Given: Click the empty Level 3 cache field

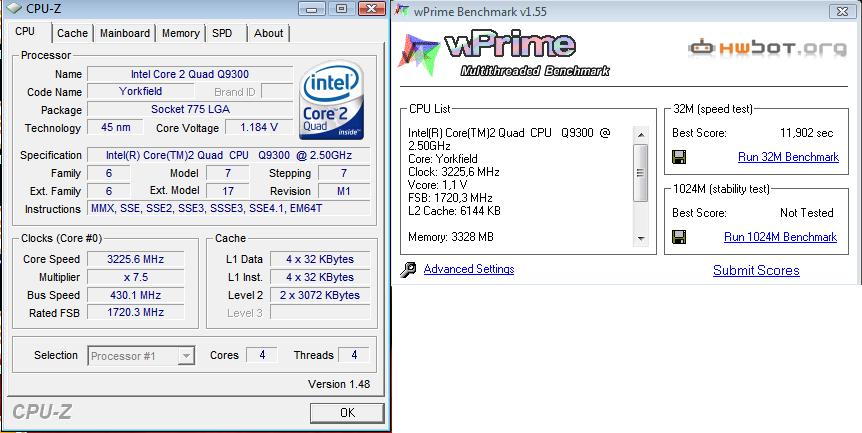Looking at the screenshot, I should pyautogui.click(x=320, y=313).
